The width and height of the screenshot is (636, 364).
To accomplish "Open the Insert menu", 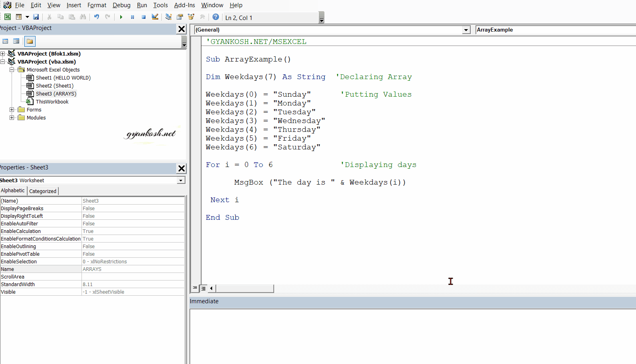I will tap(74, 5).
